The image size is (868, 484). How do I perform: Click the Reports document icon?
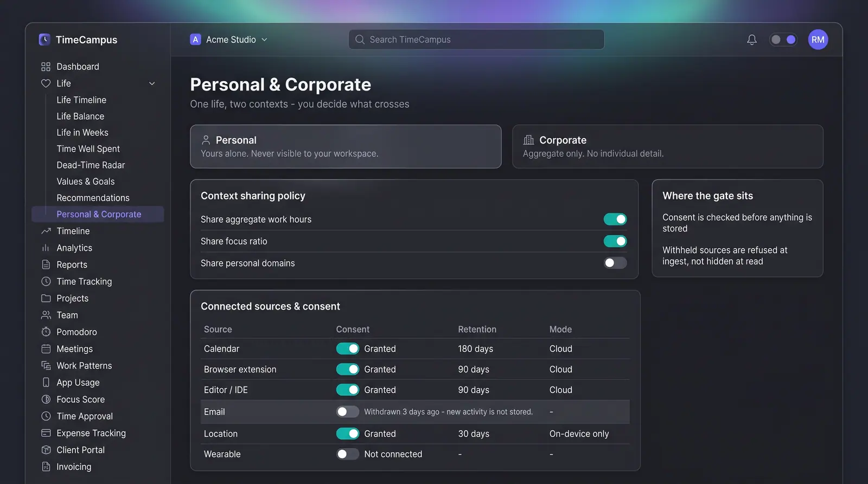(46, 264)
